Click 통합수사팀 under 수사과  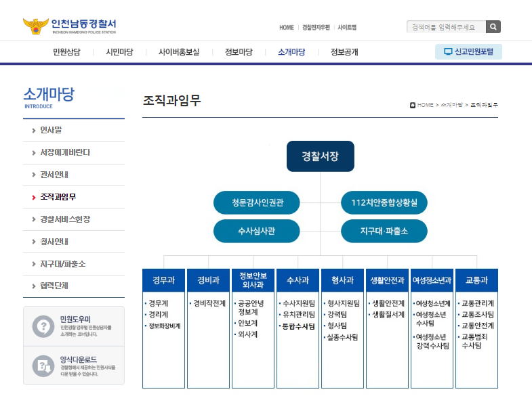pos(299,326)
